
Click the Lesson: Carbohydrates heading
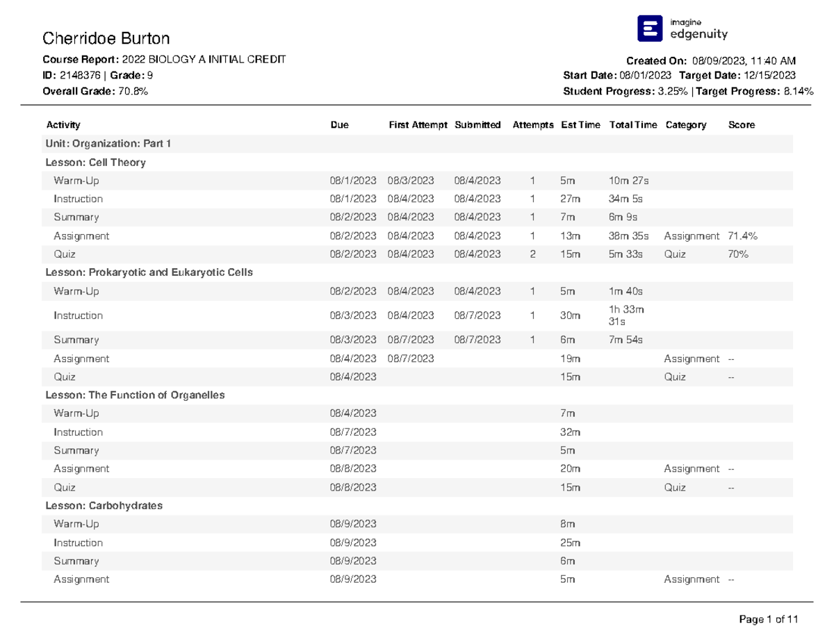104,506
